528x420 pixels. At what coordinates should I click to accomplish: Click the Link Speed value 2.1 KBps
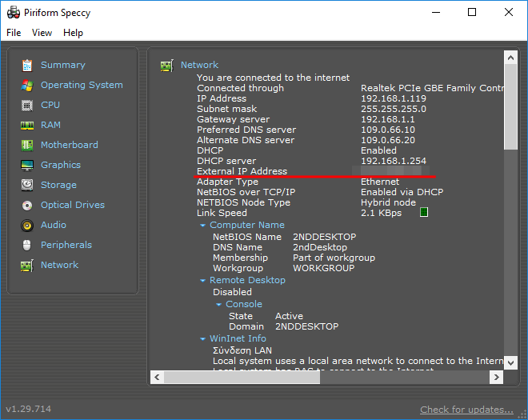click(x=381, y=213)
